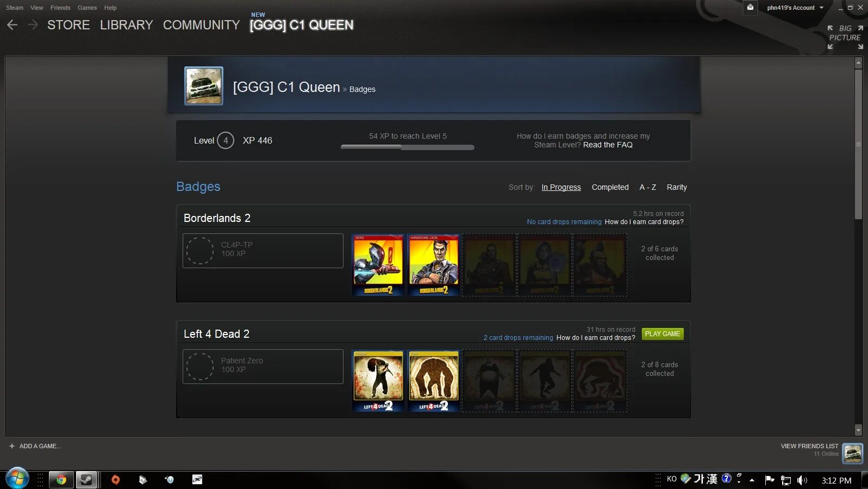The image size is (868, 489).
Task: Open the phn419's Account dropdown
Action: coord(795,8)
